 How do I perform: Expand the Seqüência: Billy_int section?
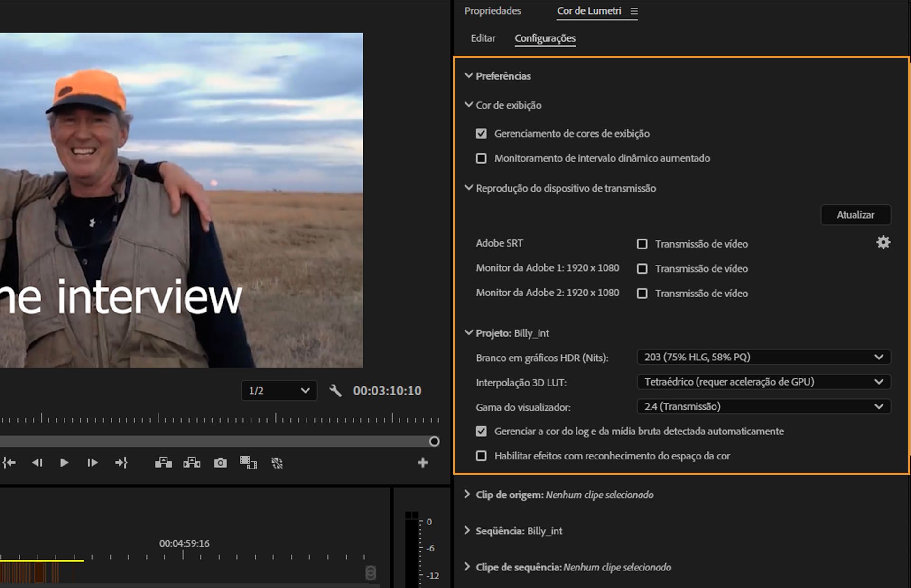467,531
